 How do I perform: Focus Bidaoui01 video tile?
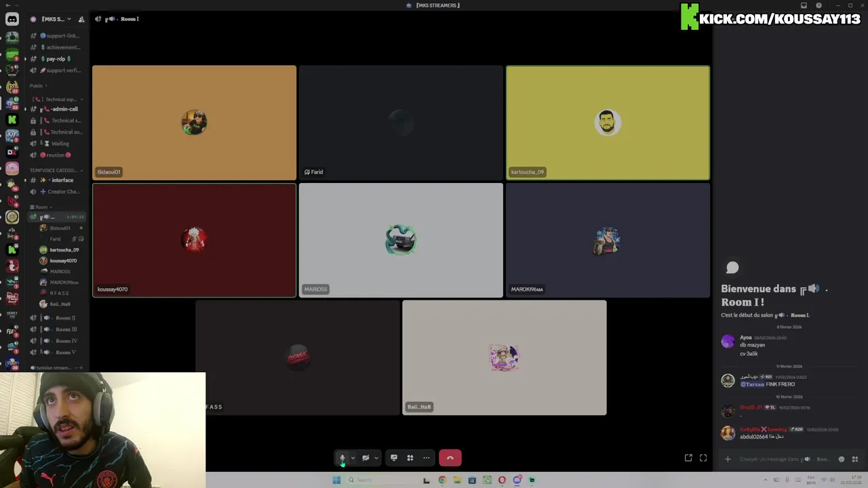(x=195, y=123)
